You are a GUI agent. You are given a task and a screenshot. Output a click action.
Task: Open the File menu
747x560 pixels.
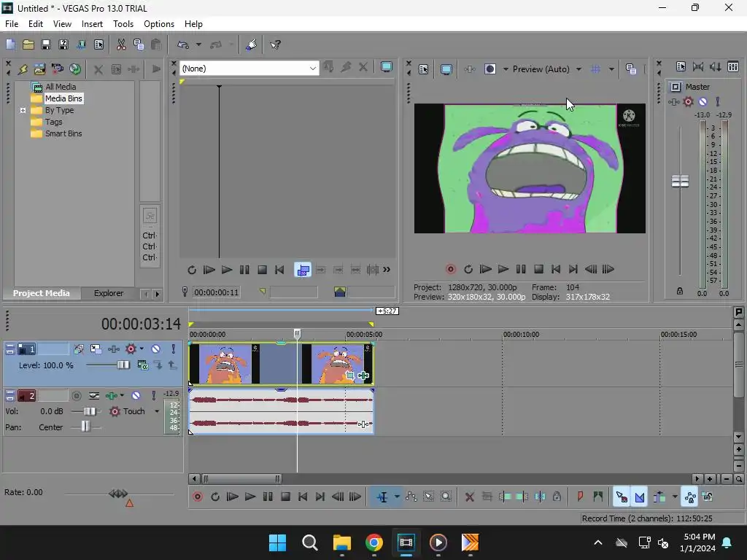click(12, 24)
